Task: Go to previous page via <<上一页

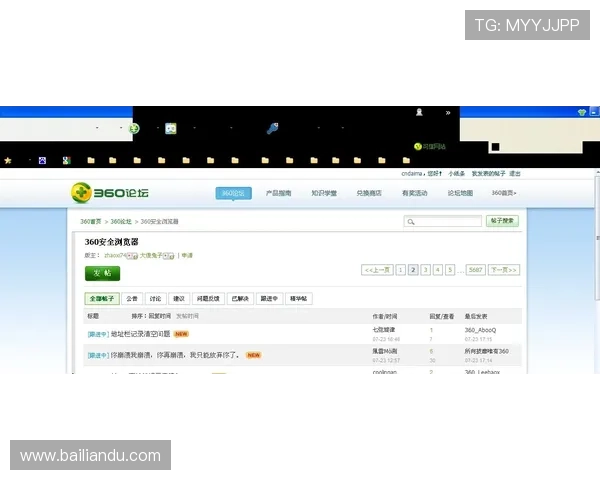Action: point(377,270)
